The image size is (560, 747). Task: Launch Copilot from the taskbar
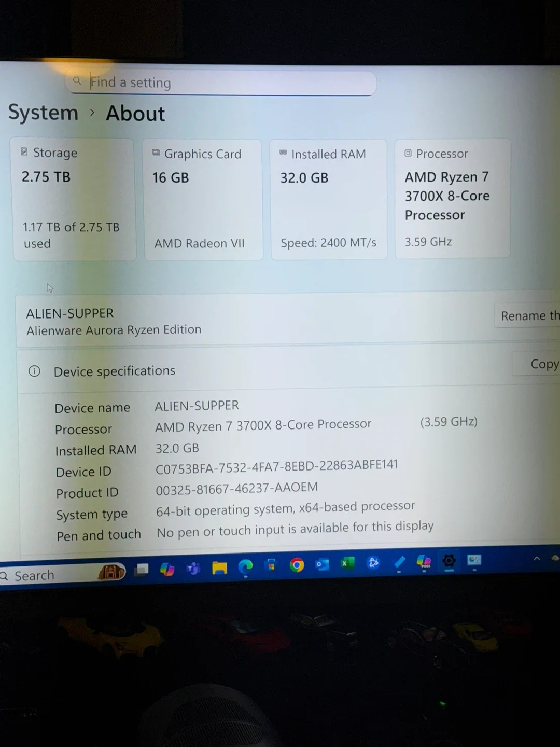[166, 568]
